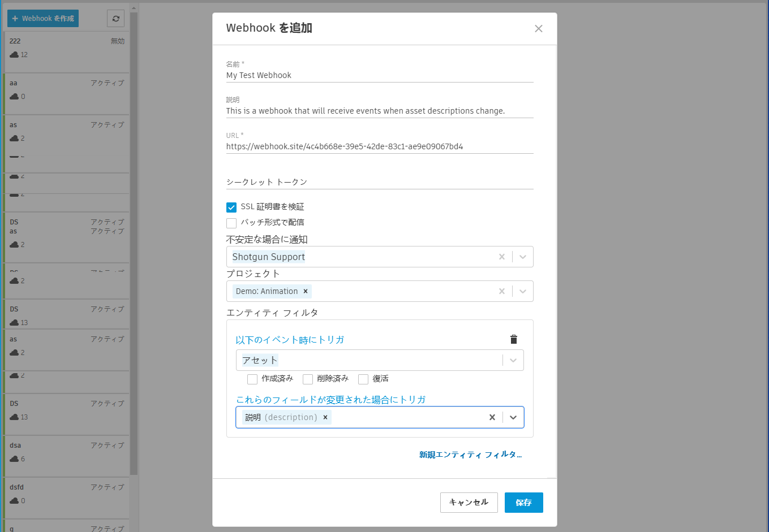This screenshot has height=532, width=769.
Task: Close the Webhook を追加 dialog
Action: pos(539,29)
